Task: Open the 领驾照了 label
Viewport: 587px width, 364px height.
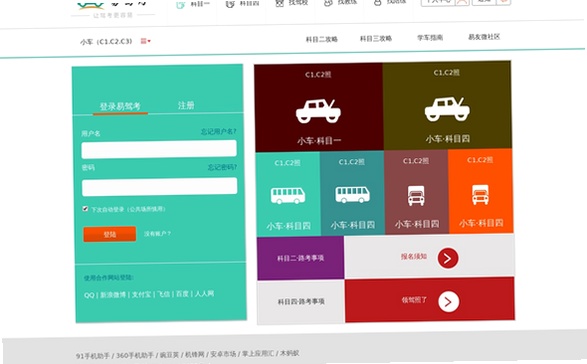Action: tap(414, 300)
